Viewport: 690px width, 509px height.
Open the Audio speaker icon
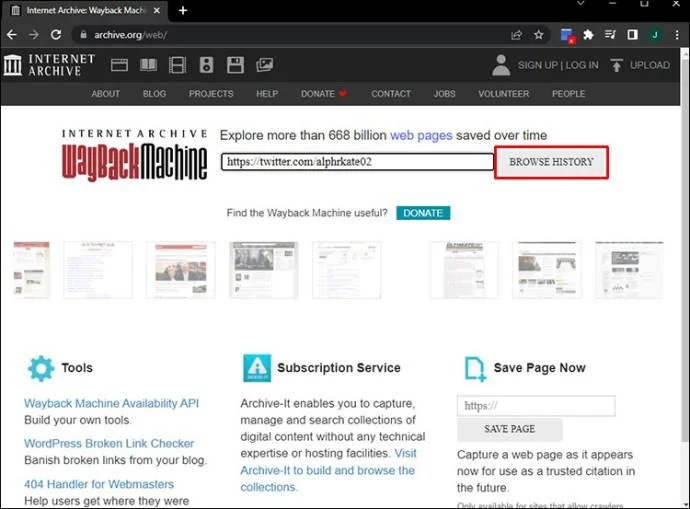pos(206,65)
